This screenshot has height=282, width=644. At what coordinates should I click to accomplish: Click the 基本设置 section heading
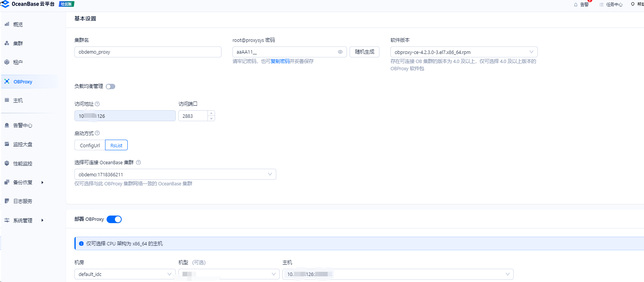click(85, 18)
